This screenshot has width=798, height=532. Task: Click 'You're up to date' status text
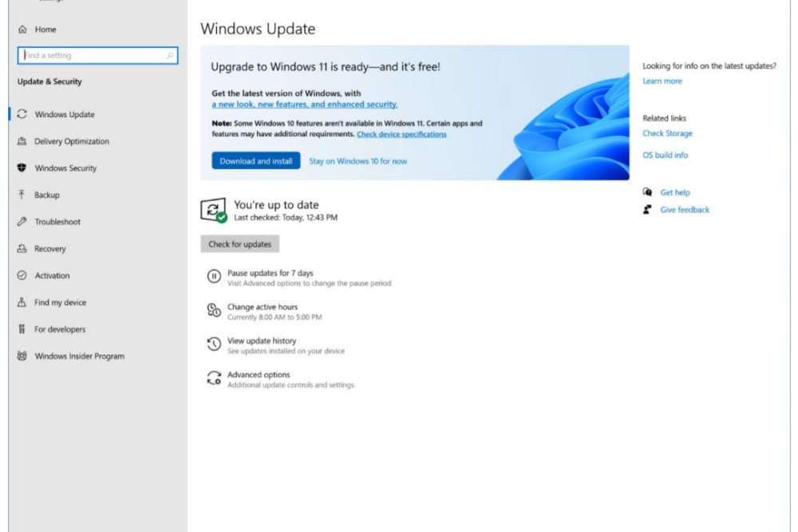click(276, 205)
